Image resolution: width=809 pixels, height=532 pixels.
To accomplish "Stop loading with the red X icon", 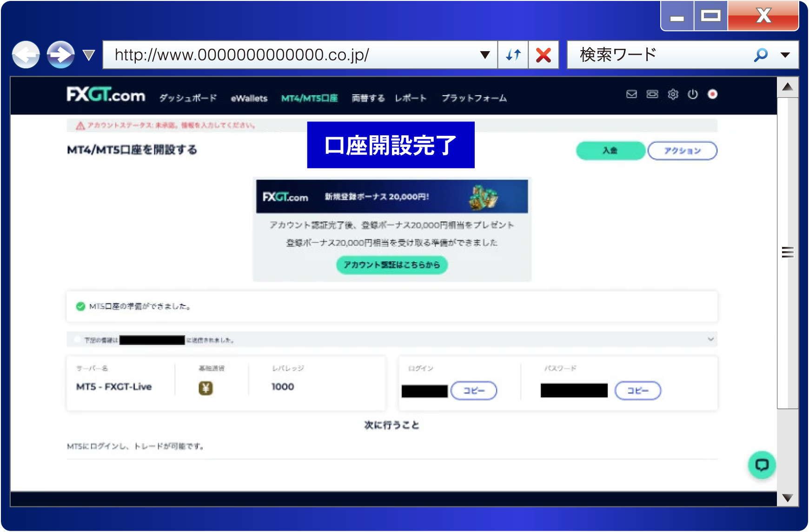I will 544,55.
